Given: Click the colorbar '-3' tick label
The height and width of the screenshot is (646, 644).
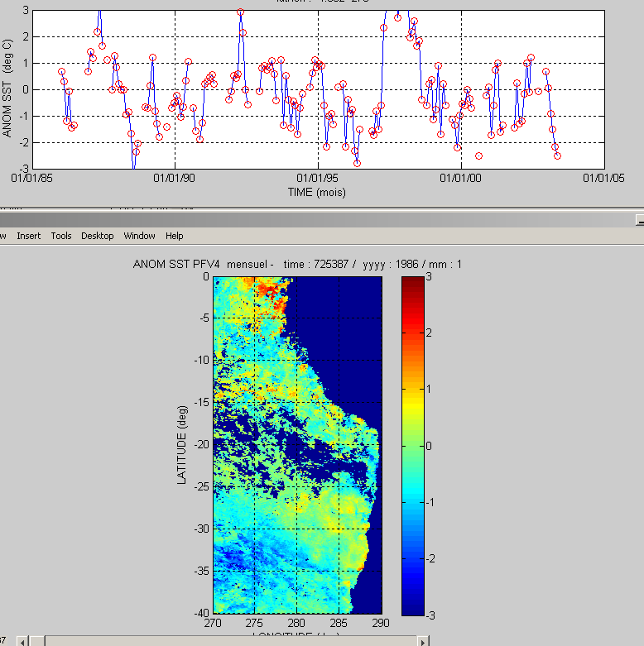Looking at the screenshot, I should tap(430, 615).
